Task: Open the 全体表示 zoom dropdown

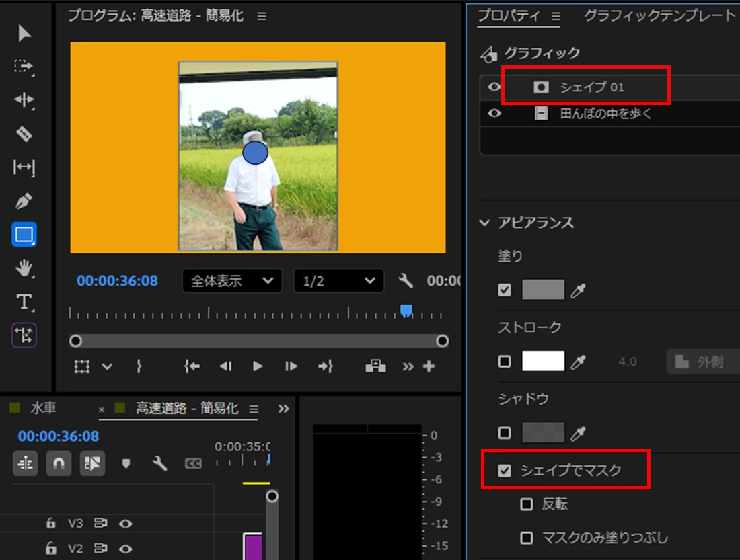Action: click(x=232, y=281)
